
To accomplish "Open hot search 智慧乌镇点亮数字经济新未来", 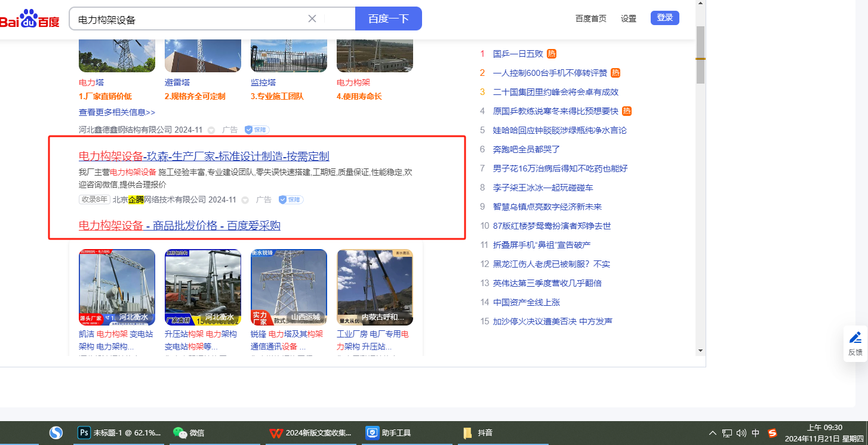I will click(547, 207).
